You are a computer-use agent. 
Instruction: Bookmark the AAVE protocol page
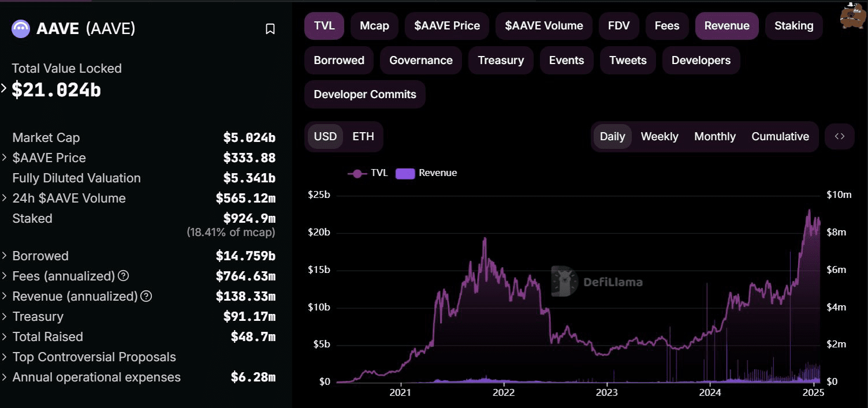tap(270, 28)
